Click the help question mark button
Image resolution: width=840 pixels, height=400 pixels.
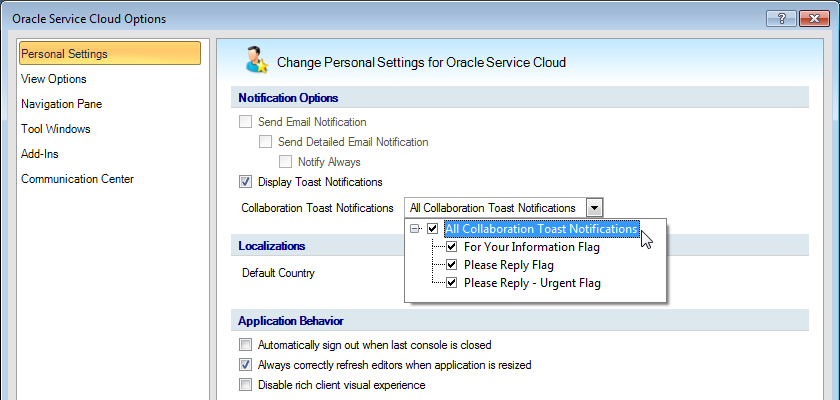pyautogui.click(x=782, y=19)
